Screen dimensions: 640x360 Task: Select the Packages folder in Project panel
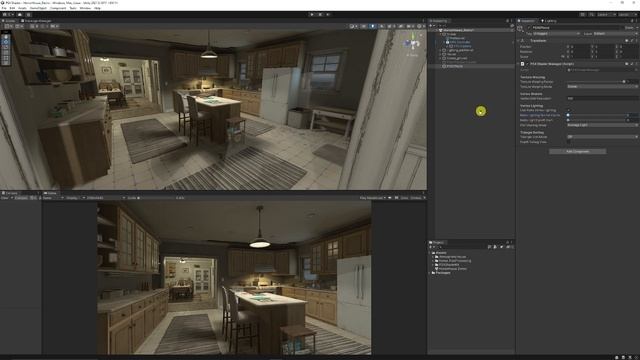443,273
